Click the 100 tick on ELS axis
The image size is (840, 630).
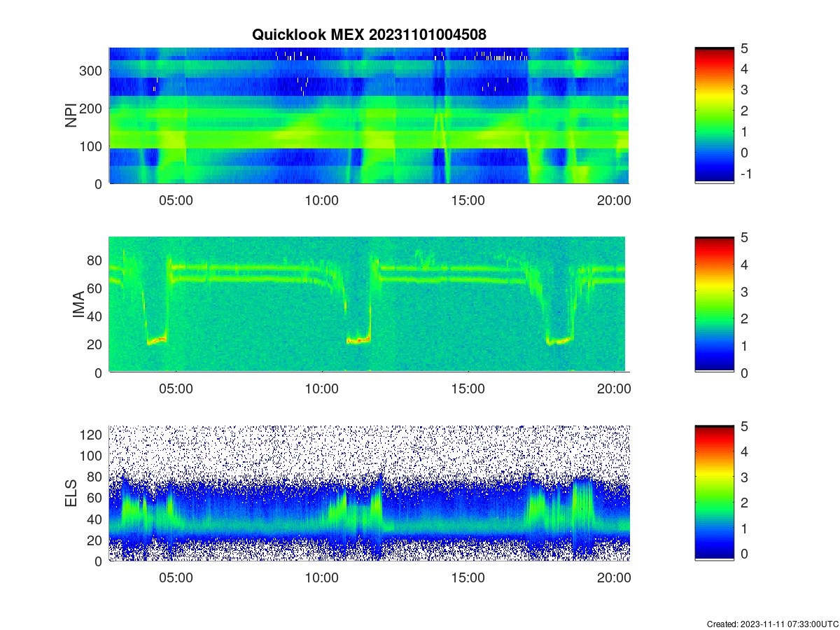click(92, 456)
